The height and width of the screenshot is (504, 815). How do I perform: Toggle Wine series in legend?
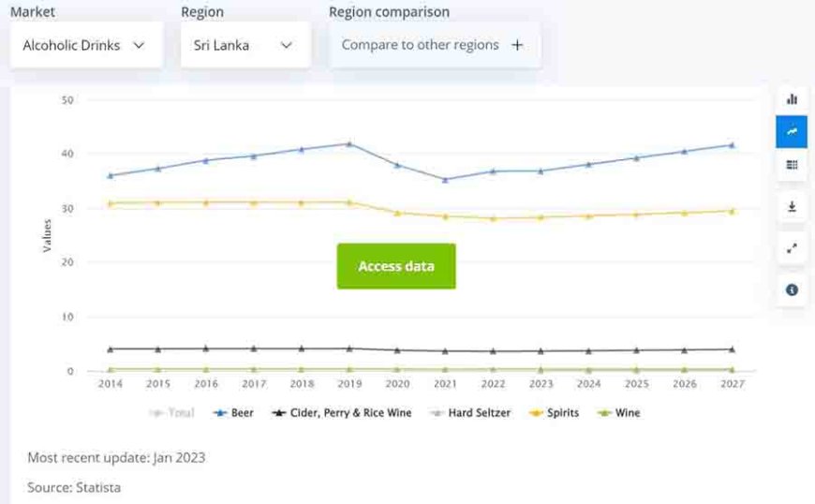coord(619,412)
